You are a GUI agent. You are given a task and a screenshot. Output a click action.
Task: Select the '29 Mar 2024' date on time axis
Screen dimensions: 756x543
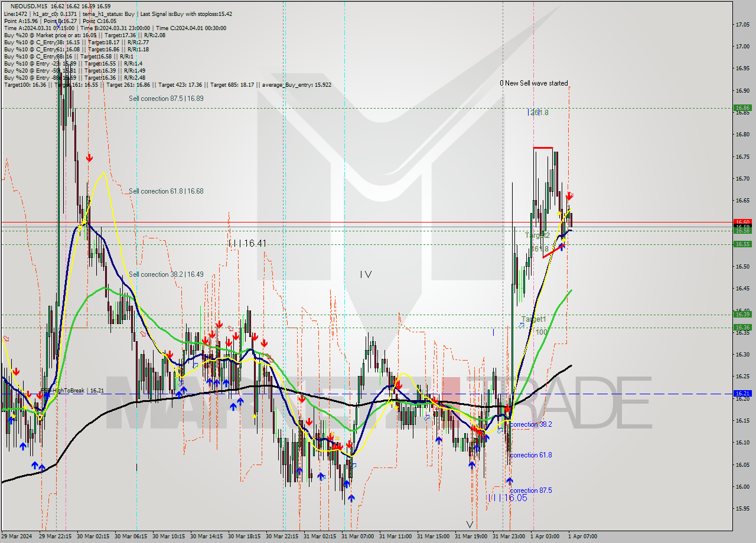17,537
